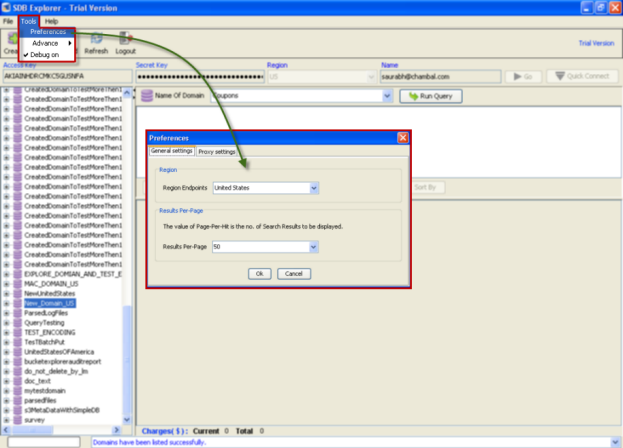623x448 pixels.
Task: Select the New_Domain_US domain
Action: coord(49,303)
